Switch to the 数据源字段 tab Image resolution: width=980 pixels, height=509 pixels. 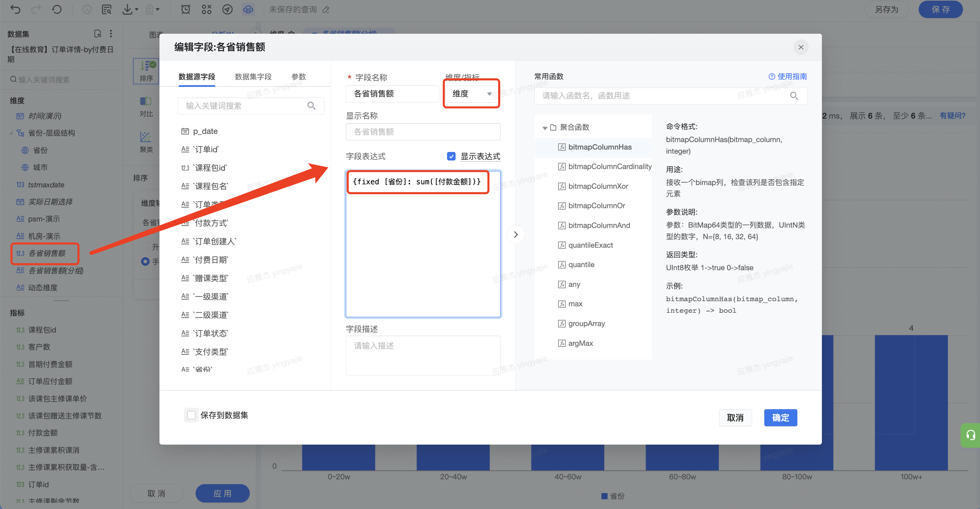point(197,76)
